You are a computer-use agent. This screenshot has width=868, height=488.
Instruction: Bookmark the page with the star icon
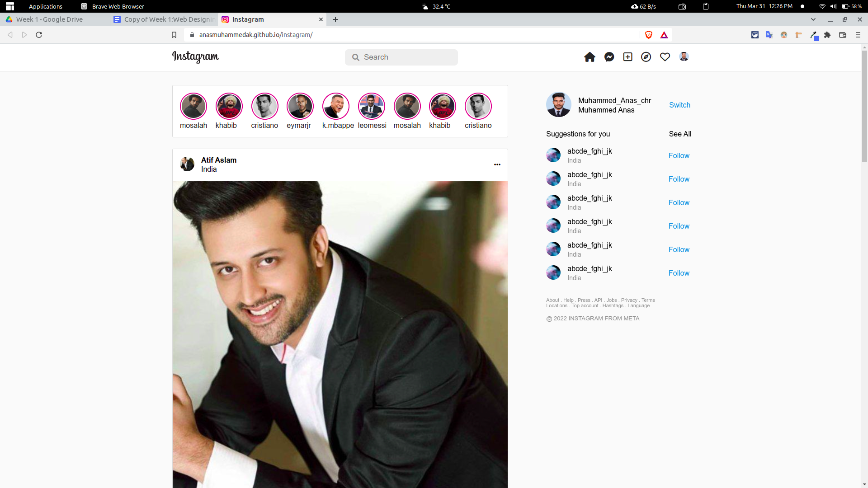(174, 35)
